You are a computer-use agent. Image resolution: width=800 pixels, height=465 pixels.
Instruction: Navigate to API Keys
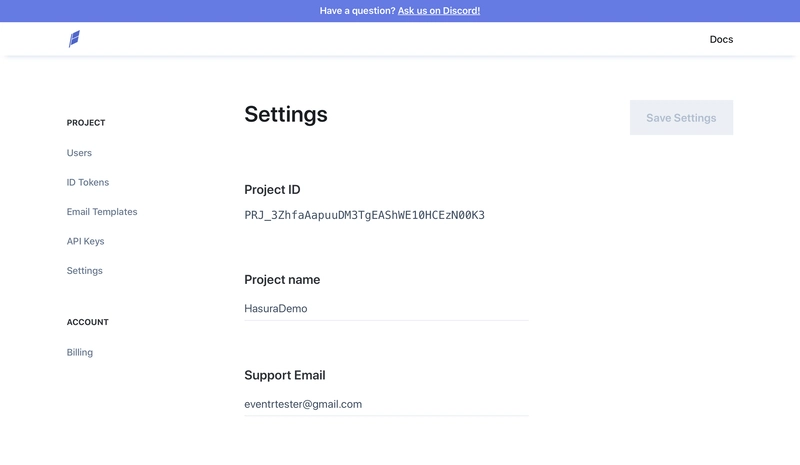pyautogui.click(x=85, y=241)
